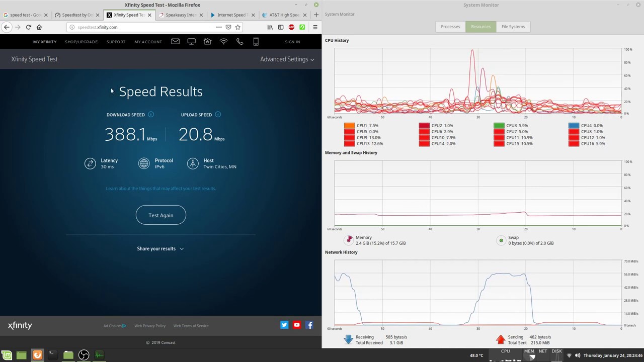The width and height of the screenshot is (644, 362).
Task: Open the Xfinity WiFi icon
Action: pyautogui.click(x=223, y=42)
